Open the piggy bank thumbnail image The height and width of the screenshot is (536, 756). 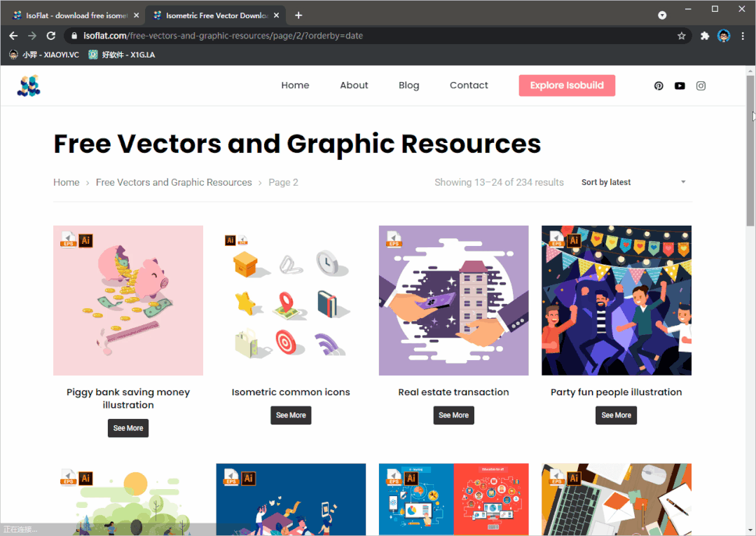pos(128,301)
